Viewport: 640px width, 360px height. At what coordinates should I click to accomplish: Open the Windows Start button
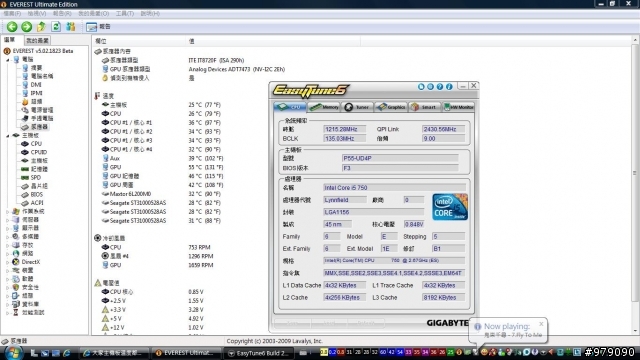pyautogui.click(x=13, y=353)
